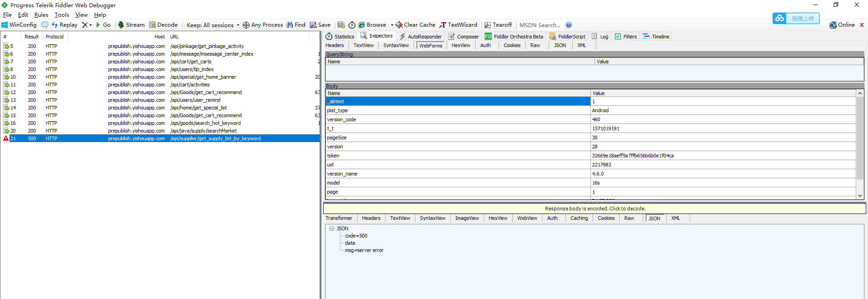Open the Help menu
Screen dimensions: 868x299
[100, 15]
